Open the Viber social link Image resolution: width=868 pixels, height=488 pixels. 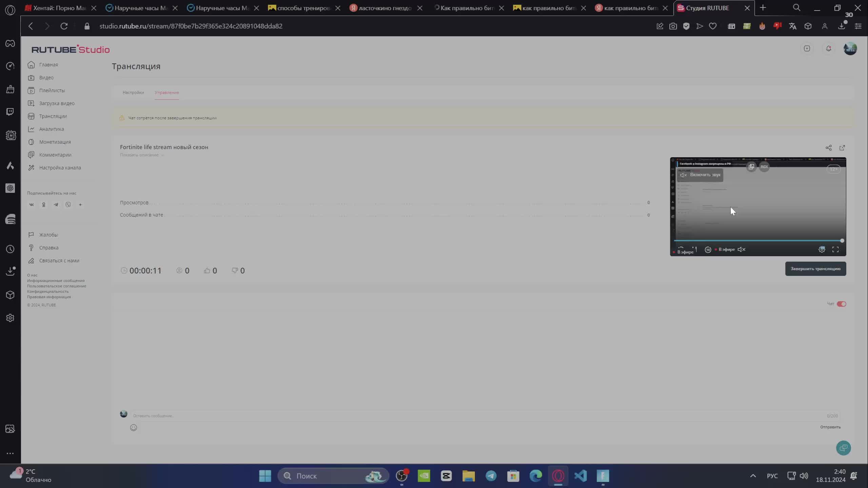pyautogui.click(x=68, y=205)
